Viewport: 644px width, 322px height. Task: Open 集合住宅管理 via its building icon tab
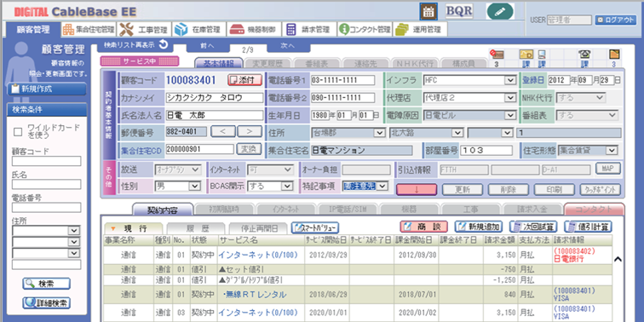pos(88,30)
